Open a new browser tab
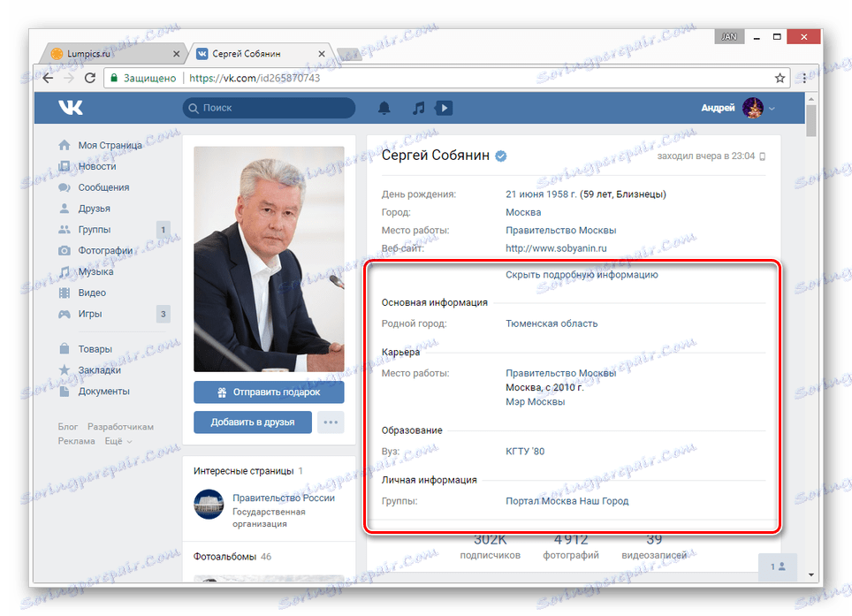Screen dimensions: 852x616 click(x=349, y=54)
